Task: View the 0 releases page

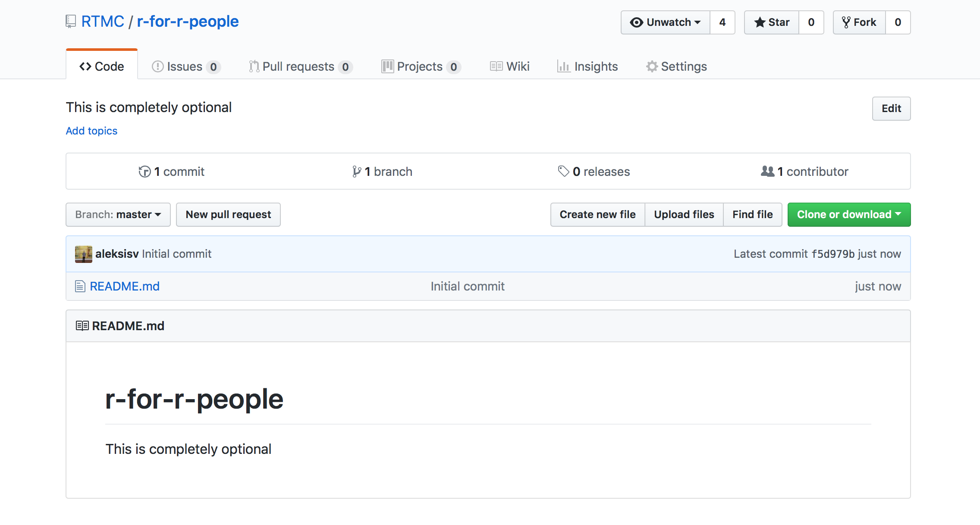Action: 594,172
